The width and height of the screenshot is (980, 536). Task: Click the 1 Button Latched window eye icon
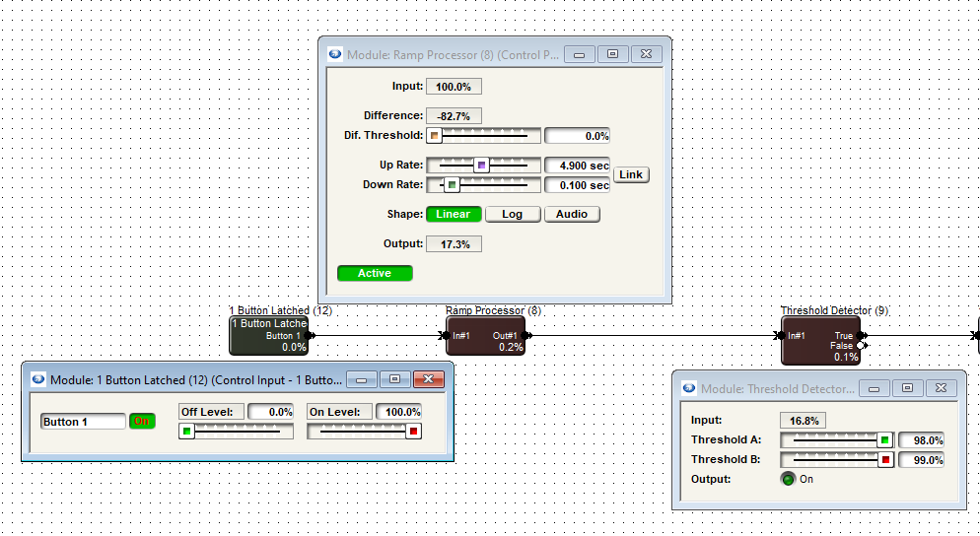point(38,379)
